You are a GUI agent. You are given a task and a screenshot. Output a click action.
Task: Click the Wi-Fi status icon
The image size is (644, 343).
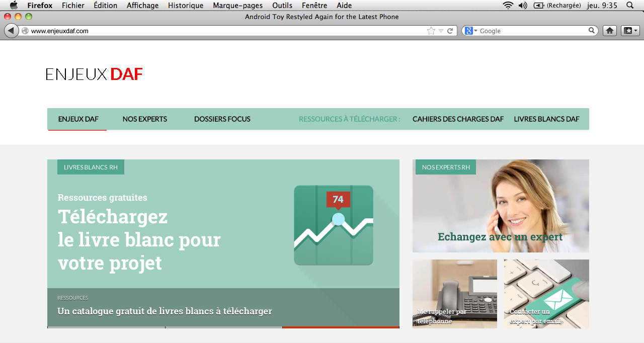(508, 6)
